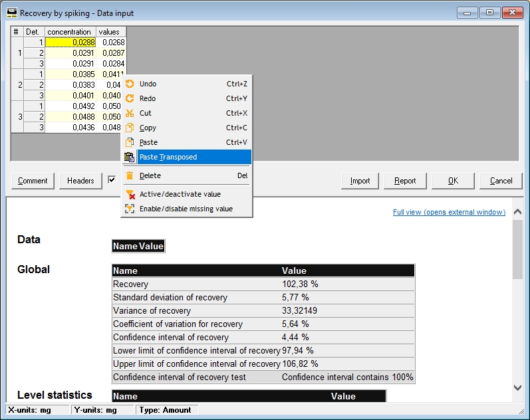Click Upper limit value 106,82 %
This screenshot has height=420, width=530.
coord(300,364)
